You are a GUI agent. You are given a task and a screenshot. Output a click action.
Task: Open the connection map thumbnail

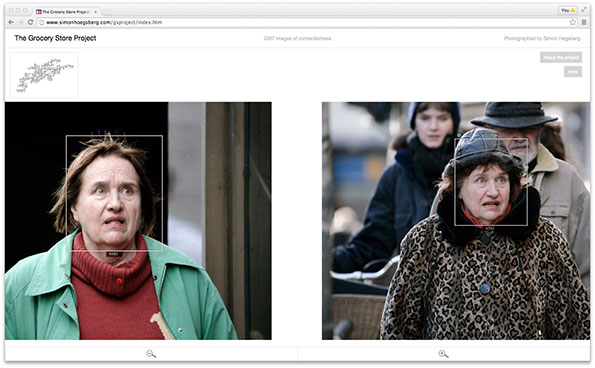(x=44, y=75)
